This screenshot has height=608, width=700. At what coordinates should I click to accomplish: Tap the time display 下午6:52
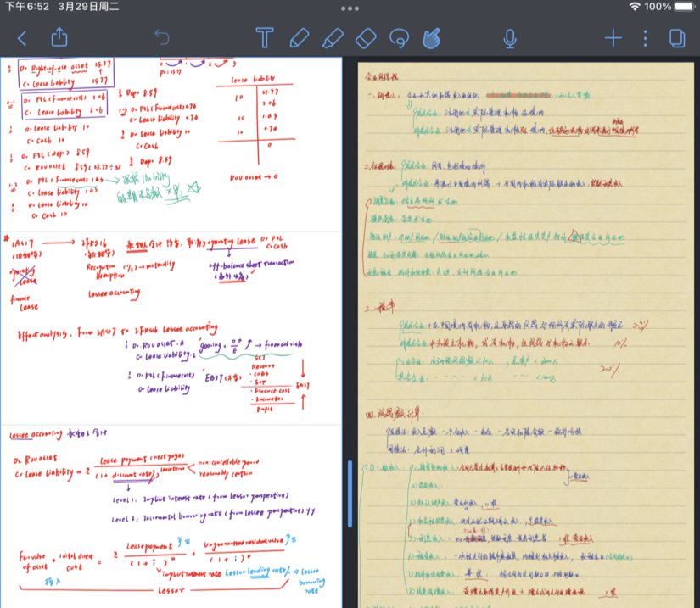click(x=27, y=6)
